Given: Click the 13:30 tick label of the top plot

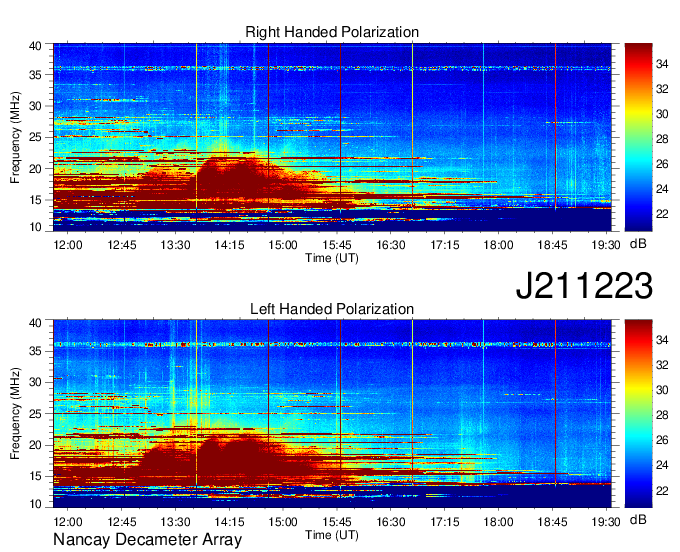Looking at the screenshot, I should 176,245.
